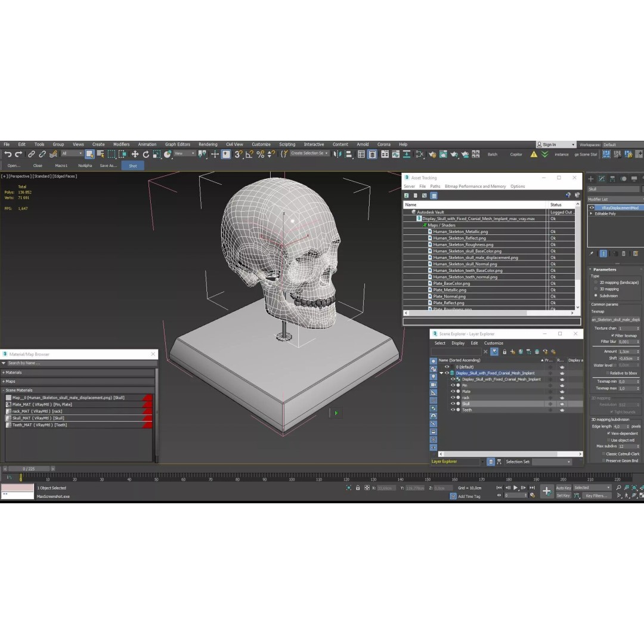Open the Rendered Frame Window icon

(x=443, y=154)
